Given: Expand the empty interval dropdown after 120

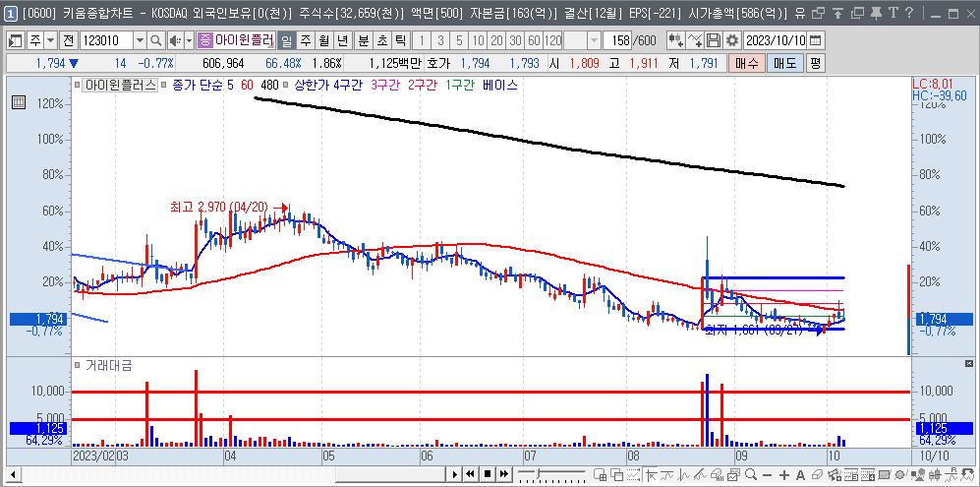Looking at the screenshot, I should pos(593,40).
